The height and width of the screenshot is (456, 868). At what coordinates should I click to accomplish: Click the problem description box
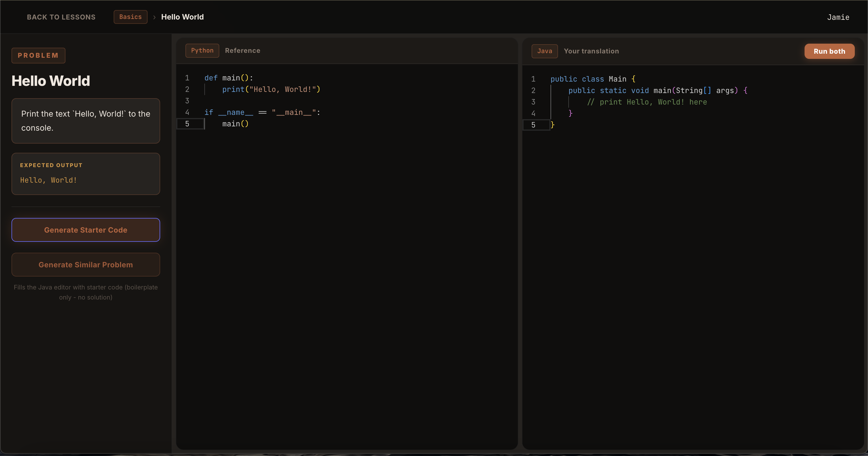click(x=86, y=121)
